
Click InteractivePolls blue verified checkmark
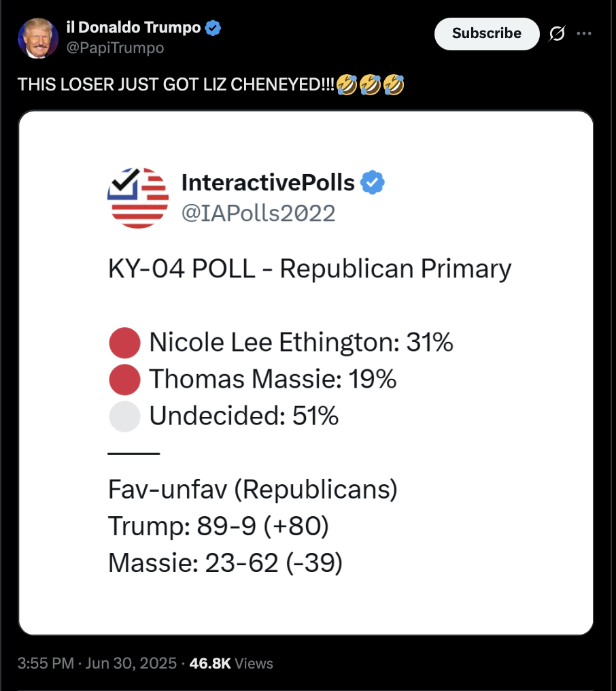[x=373, y=182]
